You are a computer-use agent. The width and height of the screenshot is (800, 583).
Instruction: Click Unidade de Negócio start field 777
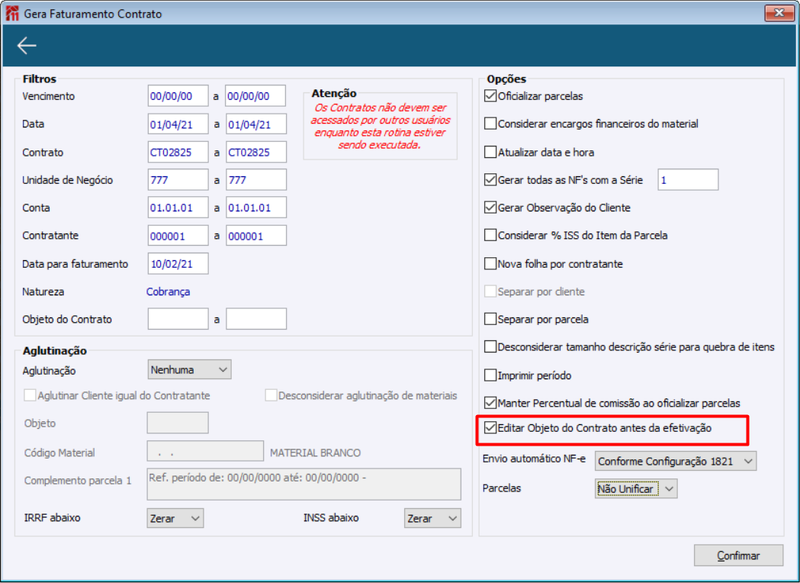tap(178, 180)
